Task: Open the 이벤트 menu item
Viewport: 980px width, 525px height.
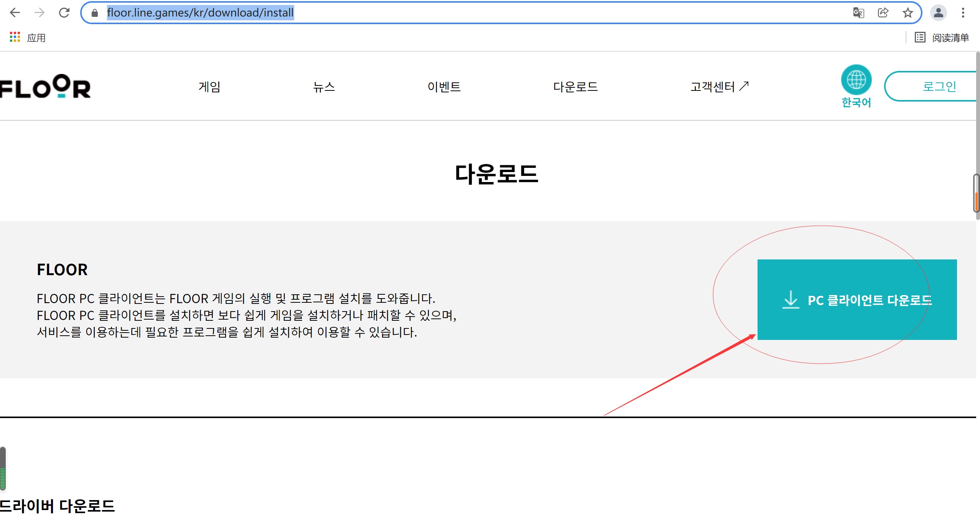Action: (444, 87)
